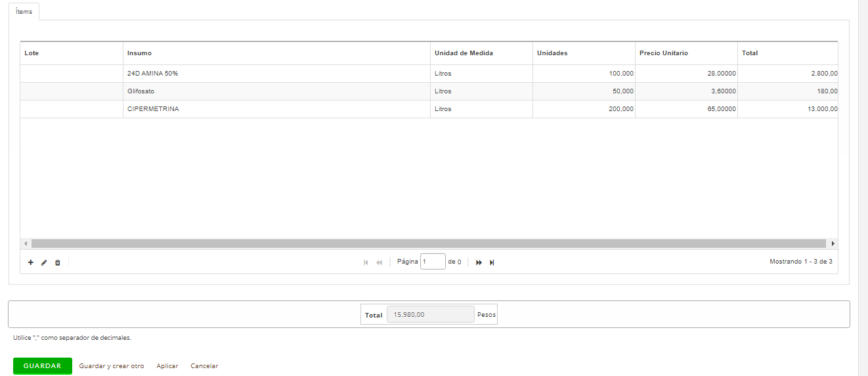
Task: Click the Página number input field
Action: coord(433,262)
